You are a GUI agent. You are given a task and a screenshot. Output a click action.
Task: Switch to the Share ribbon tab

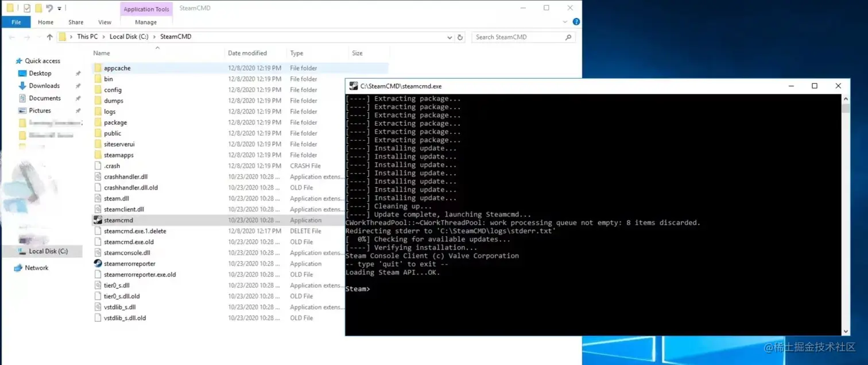tap(76, 22)
